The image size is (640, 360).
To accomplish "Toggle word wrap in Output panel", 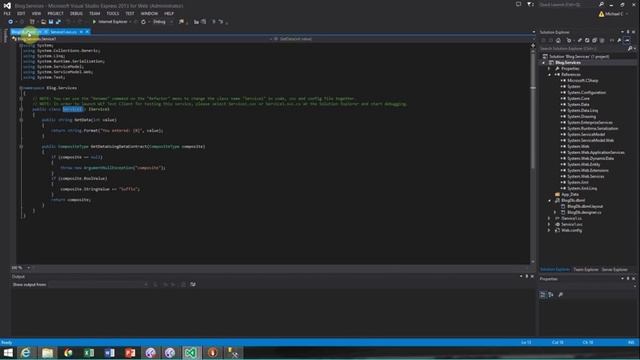I will click(x=193, y=284).
